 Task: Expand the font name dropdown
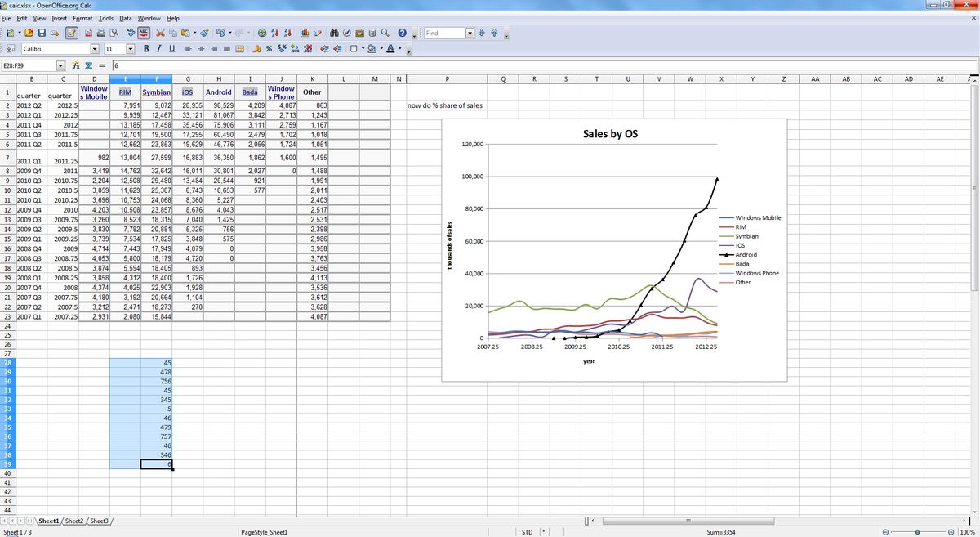(96, 50)
